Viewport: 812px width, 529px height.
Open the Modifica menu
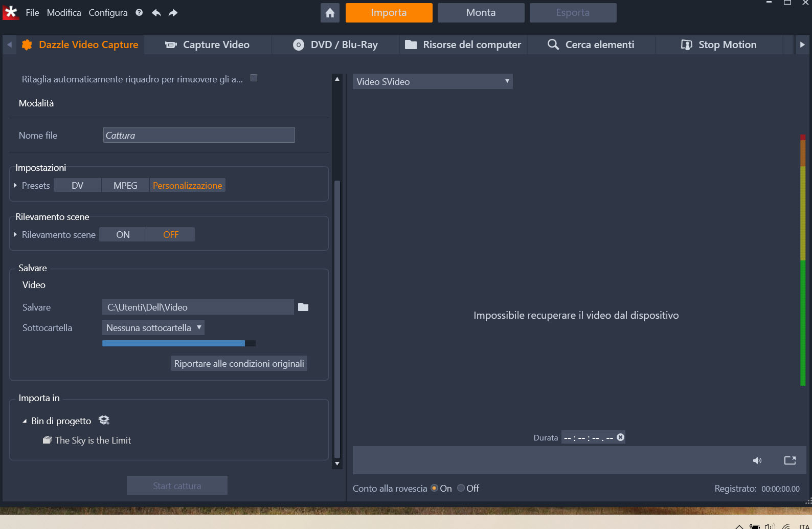pos(64,12)
